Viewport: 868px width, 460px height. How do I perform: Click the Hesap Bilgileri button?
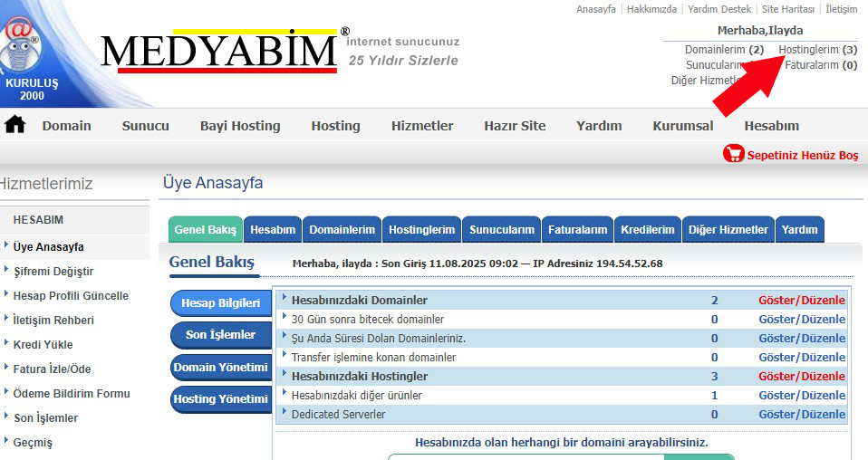pyautogui.click(x=220, y=302)
